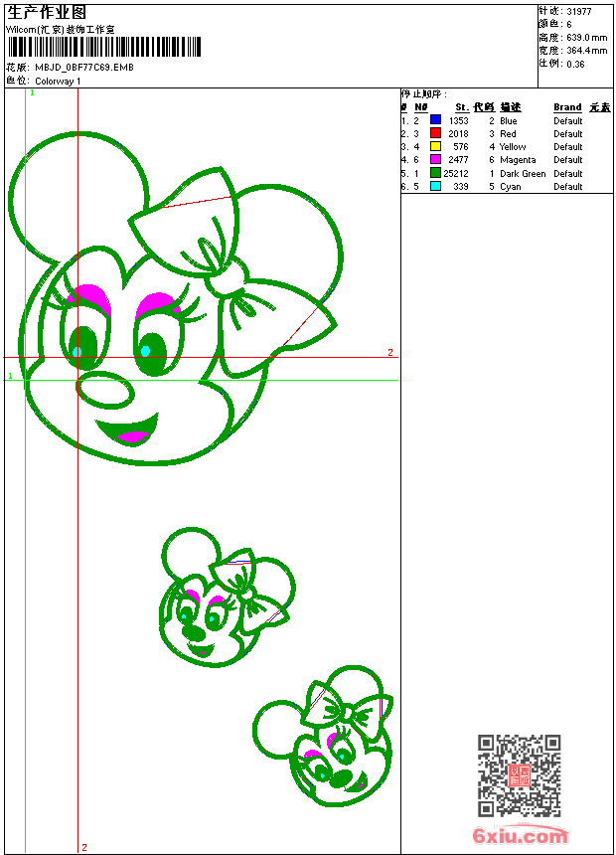This screenshot has width=616, height=855.
Task: Click stitch count 339 in Cyan row
Action: pos(461,187)
